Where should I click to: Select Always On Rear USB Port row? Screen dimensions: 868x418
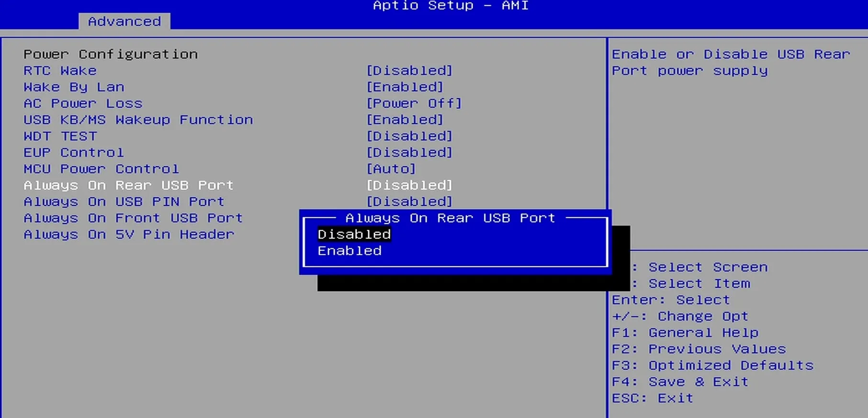(129, 185)
